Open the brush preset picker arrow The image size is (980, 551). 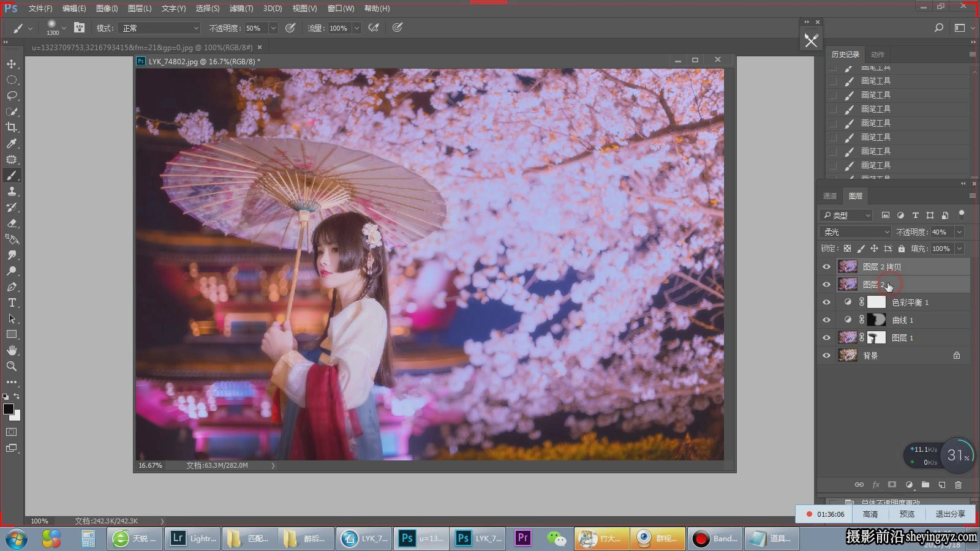pos(64,28)
